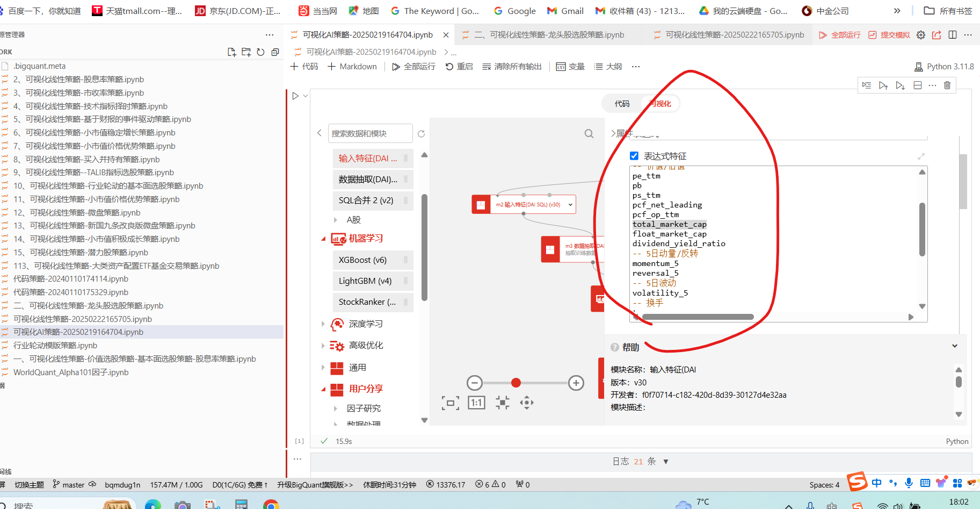This screenshot has width=980, height=509.
Task: Click the fit-to-screen canvas icon
Action: click(x=450, y=403)
